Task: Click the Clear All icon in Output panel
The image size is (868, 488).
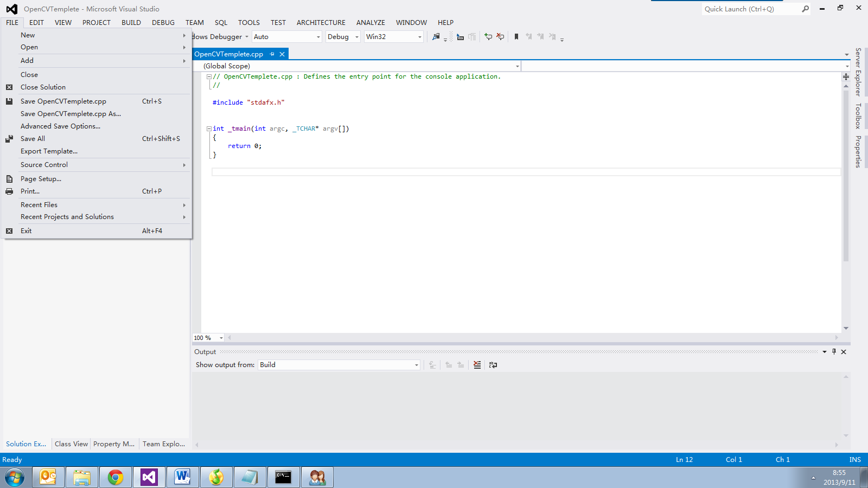Action: point(477,365)
